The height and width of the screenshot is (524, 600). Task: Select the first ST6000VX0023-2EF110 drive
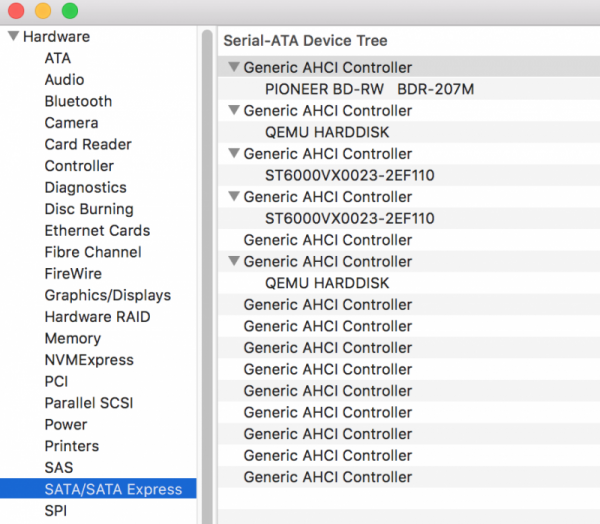(x=349, y=175)
